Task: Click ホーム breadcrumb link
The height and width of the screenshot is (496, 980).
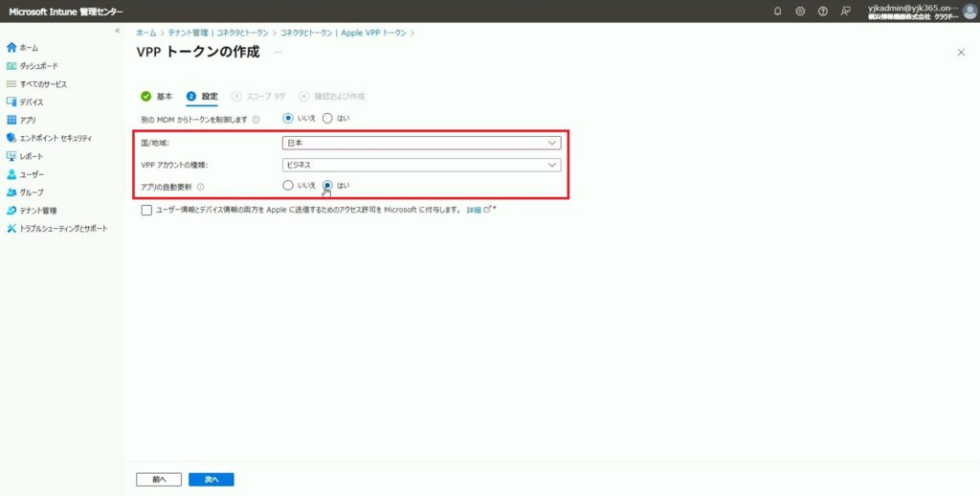Action: point(146,33)
